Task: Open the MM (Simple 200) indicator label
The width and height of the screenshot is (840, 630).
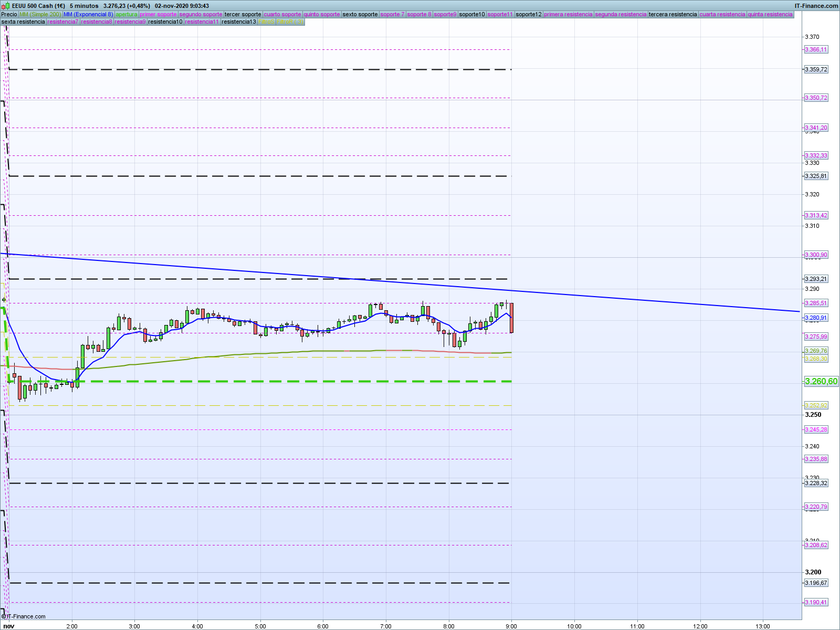Action: click(40, 14)
